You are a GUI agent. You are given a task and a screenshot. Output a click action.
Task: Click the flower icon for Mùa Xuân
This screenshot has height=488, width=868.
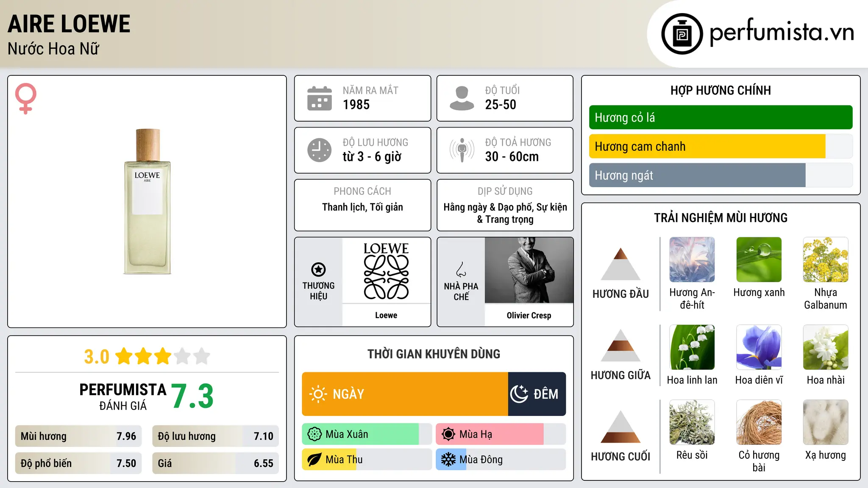(314, 434)
